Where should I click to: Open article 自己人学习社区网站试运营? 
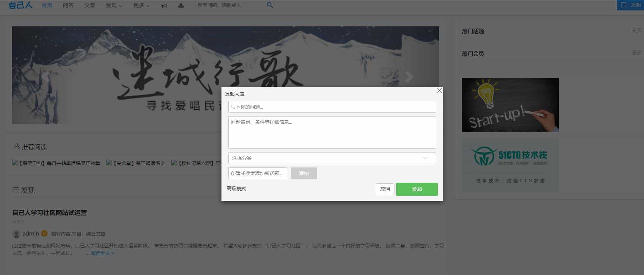point(49,213)
